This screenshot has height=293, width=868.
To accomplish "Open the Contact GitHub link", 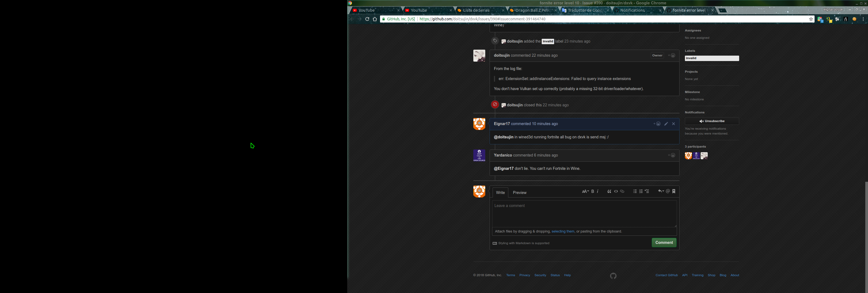I will click(666, 275).
